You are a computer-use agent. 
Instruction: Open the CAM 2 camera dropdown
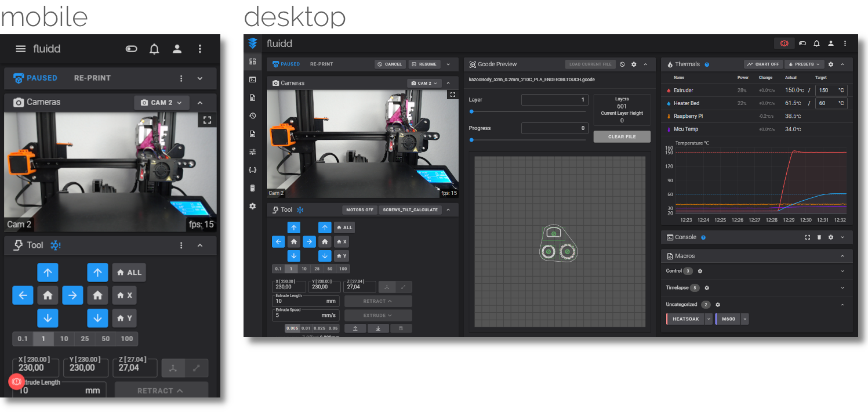(x=424, y=82)
